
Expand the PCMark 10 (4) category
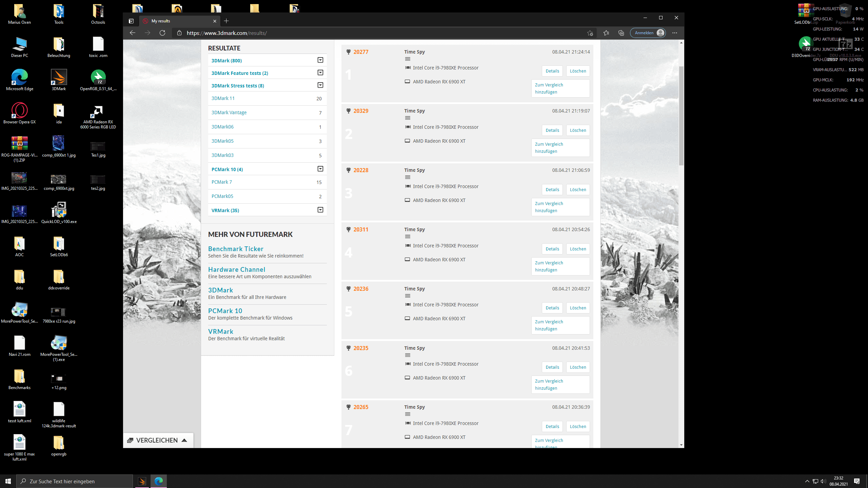(x=320, y=169)
